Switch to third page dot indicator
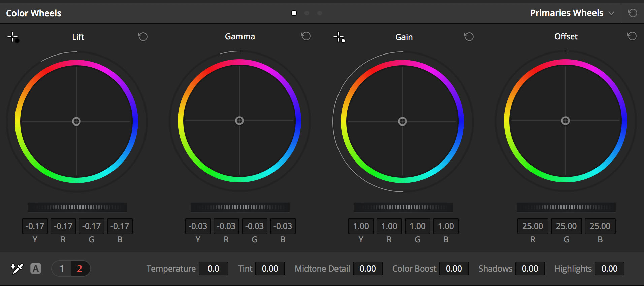Screen dimensions: 644x286 coord(320,13)
